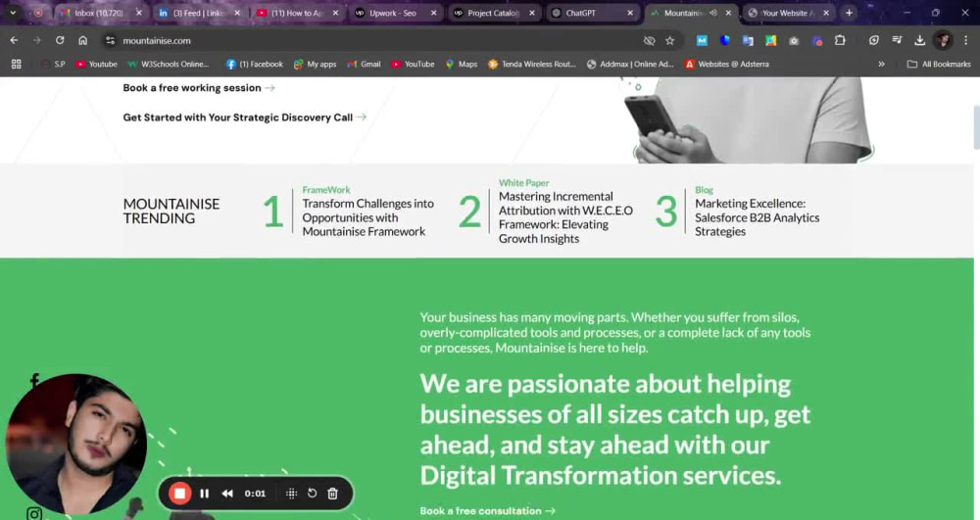Open Marketing Excellence Salesforce B2B blog post
980x520 pixels.
pyautogui.click(x=757, y=217)
